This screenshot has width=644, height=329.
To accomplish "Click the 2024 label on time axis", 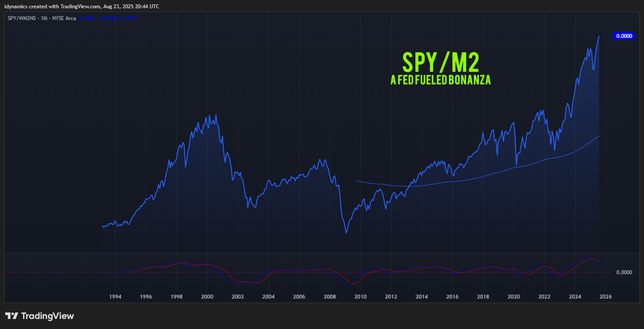I will (575, 297).
